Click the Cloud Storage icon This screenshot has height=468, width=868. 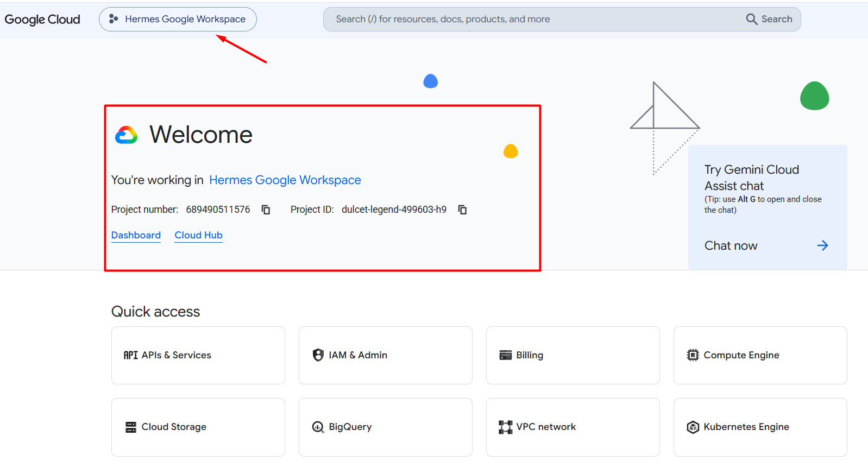click(131, 427)
